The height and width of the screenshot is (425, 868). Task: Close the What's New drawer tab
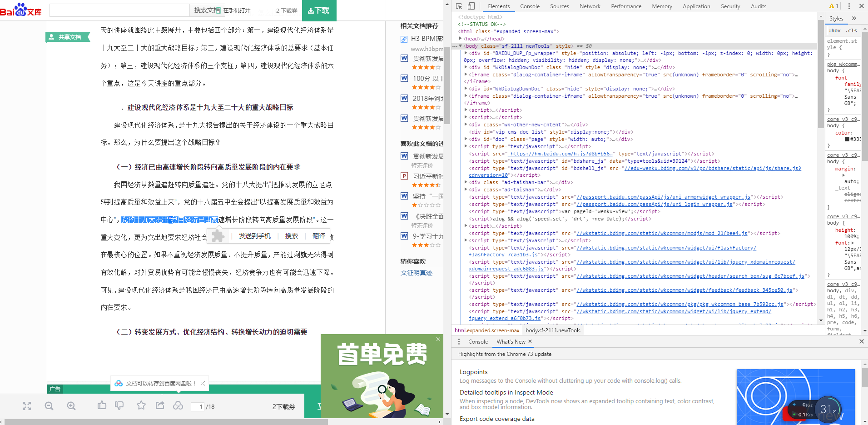[x=530, y=341]
